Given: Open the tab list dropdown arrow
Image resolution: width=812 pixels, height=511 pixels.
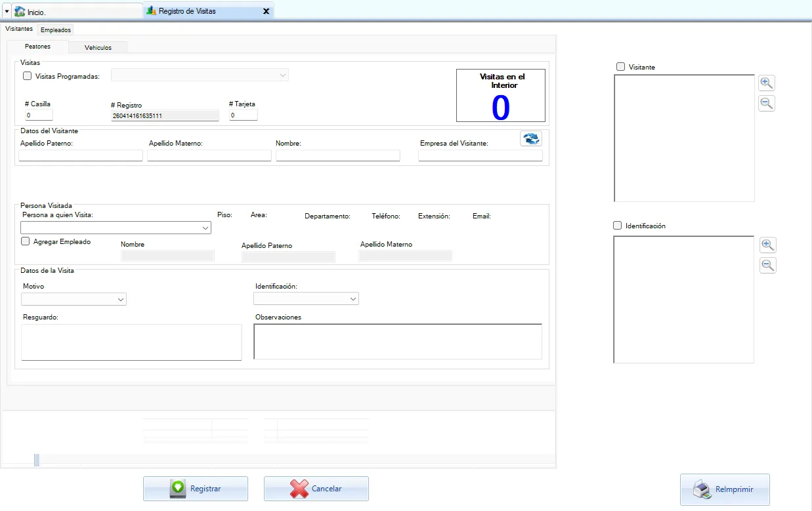Looking at the screenshot, I should click(x=7, y=11).
